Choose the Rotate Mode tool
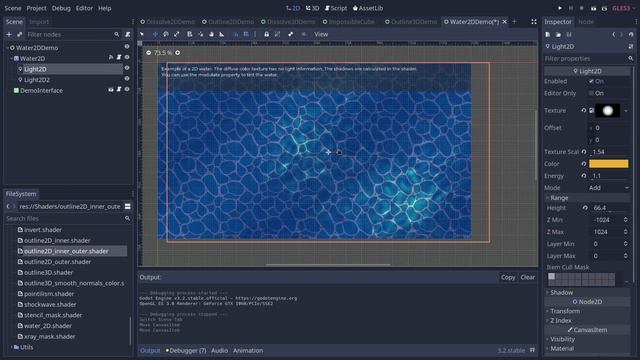Viewport: 640px width, 360px height. tap(166, 34)
